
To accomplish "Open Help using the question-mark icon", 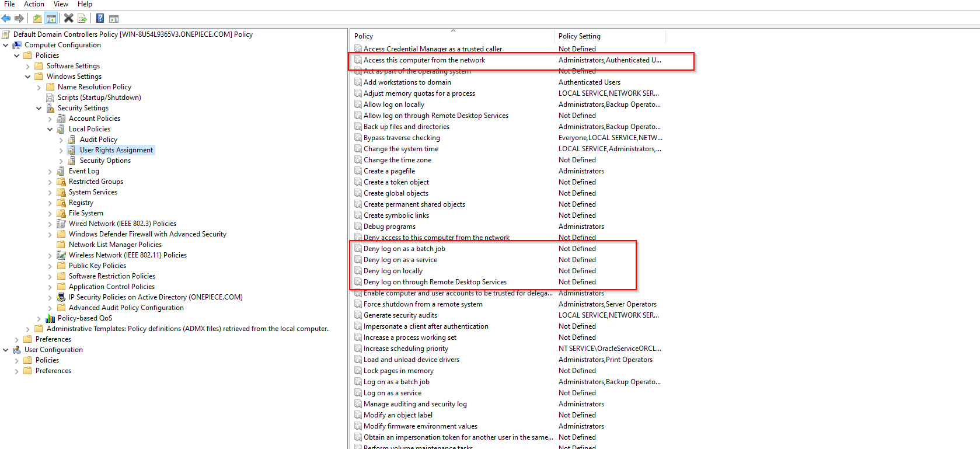I will pyautogui.click(x=100, y=19).
